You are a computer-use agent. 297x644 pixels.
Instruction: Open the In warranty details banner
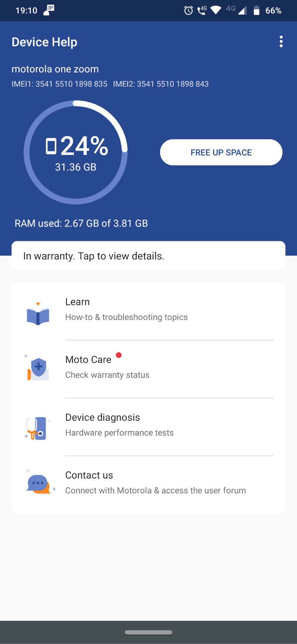148,256
